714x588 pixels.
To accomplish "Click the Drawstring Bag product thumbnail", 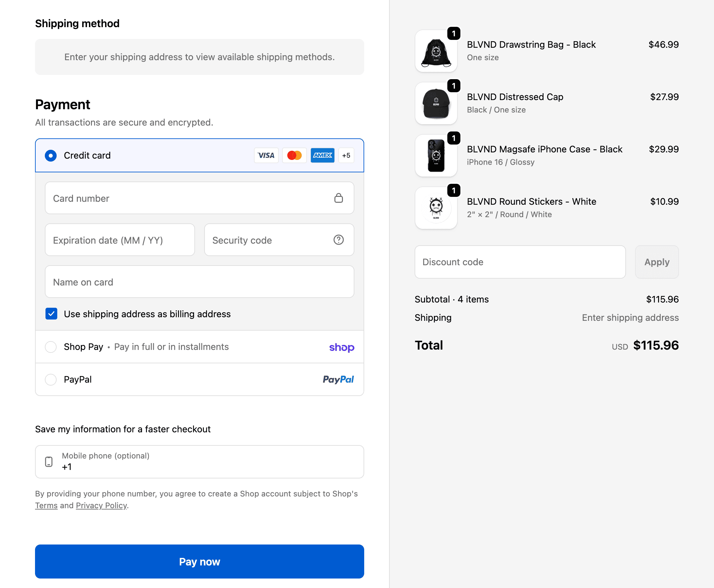I will (436, 51).
